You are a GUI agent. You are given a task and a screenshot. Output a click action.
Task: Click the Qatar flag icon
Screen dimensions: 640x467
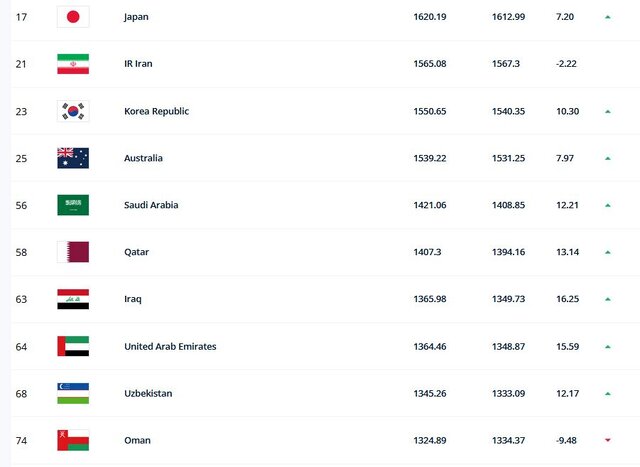tap(73, 252)
